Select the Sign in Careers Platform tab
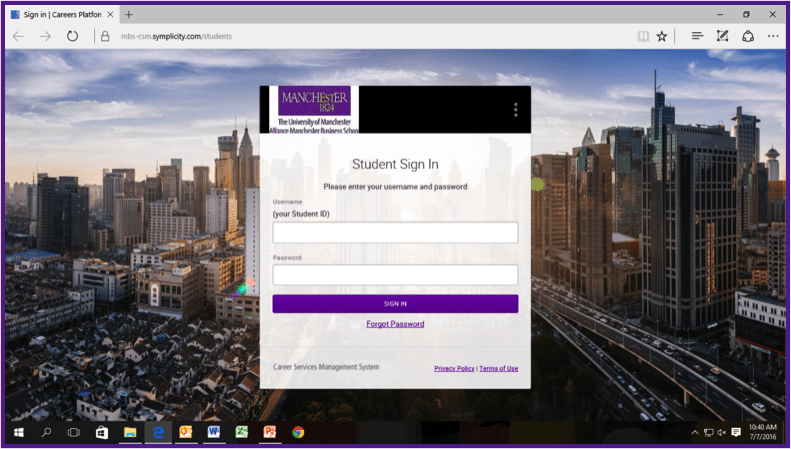The height and width of the screenshot is (449, 791). [x=60, y=14]
